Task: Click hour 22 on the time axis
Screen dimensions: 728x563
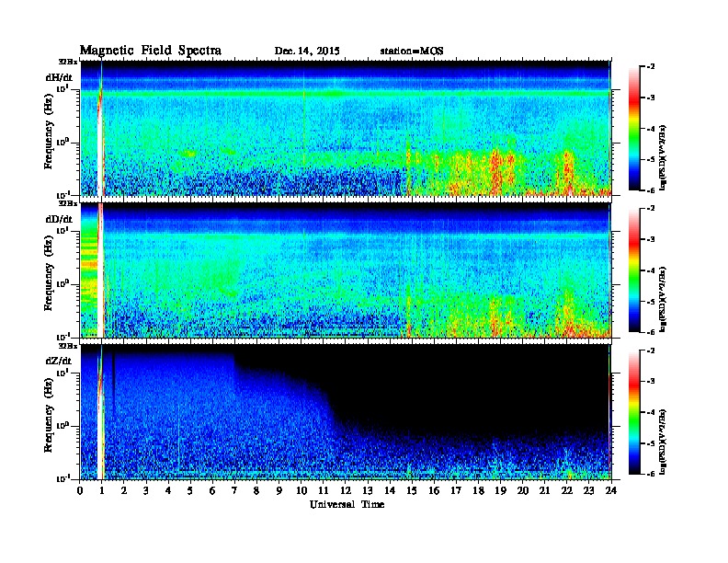Action: coord(567,490)
